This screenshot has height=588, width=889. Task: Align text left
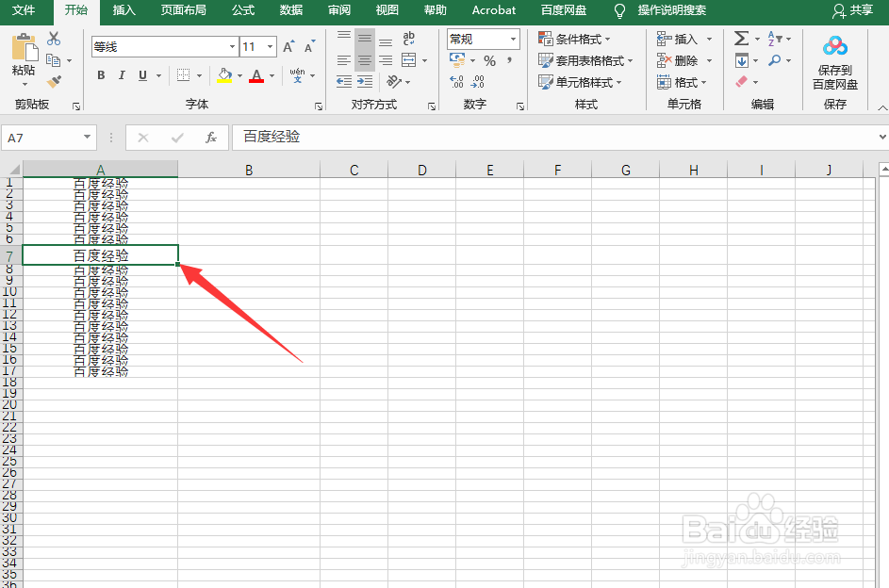[344, 60]
